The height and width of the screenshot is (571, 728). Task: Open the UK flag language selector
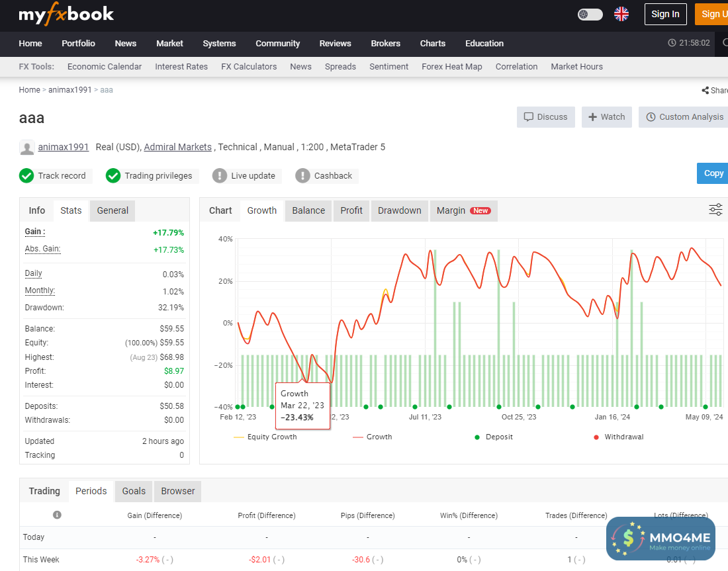[621, 14]
